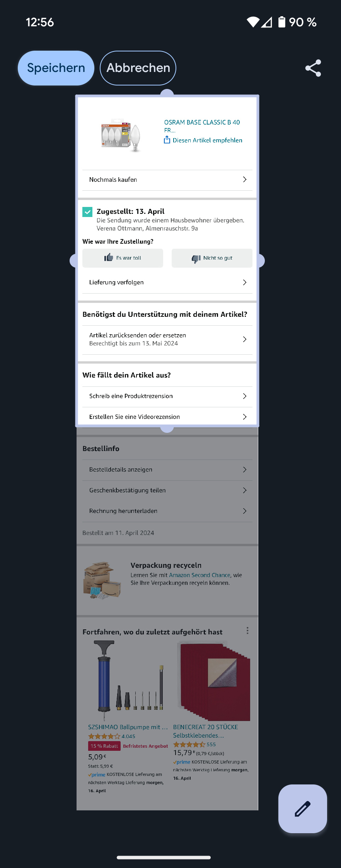Open the pencil edit tool
341x868 pixels.
(x=302, y=808)
